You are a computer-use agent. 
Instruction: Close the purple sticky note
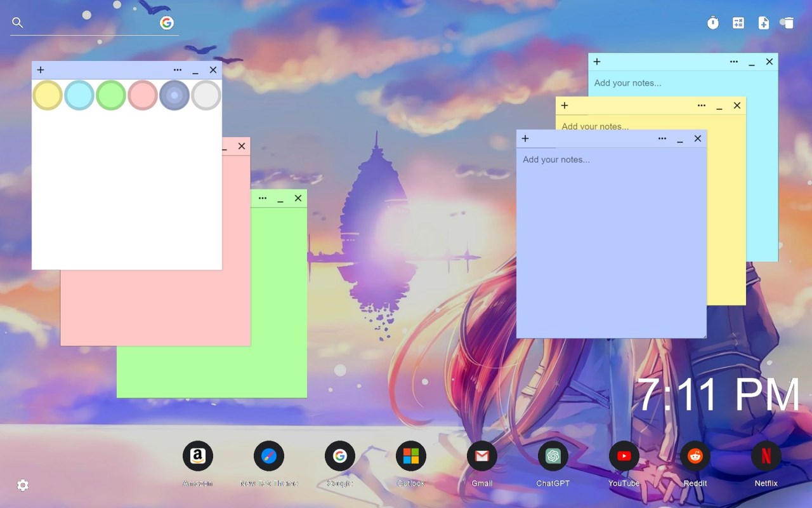pyautogui.click(x=698, y=138)
